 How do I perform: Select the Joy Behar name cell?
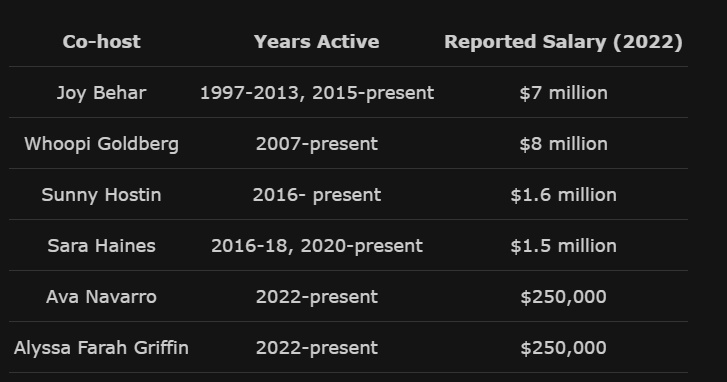[101, 93]
